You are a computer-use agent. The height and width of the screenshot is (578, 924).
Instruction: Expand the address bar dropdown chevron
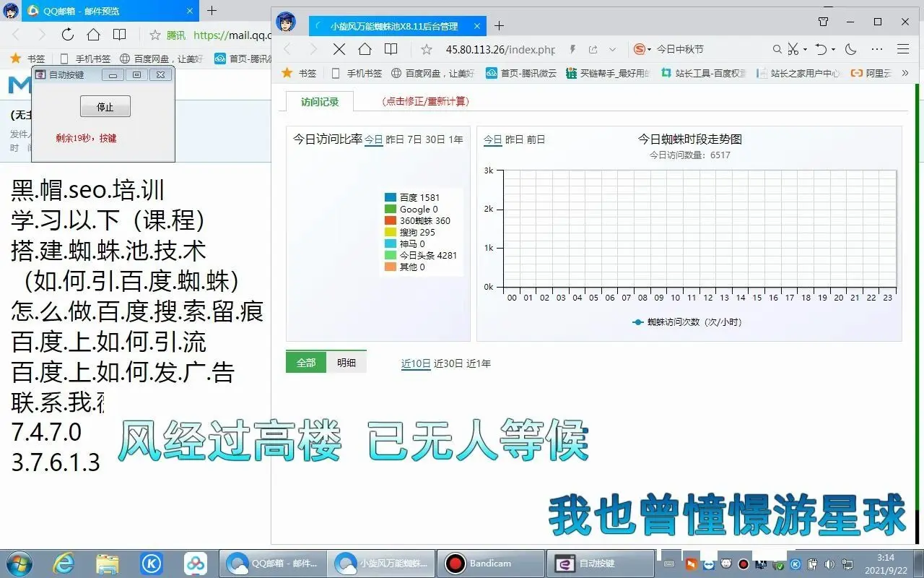(613, 49)
